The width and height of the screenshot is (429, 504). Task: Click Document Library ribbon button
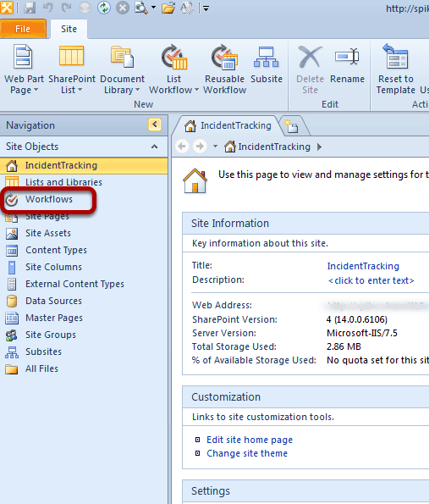(x=122, y=69)
